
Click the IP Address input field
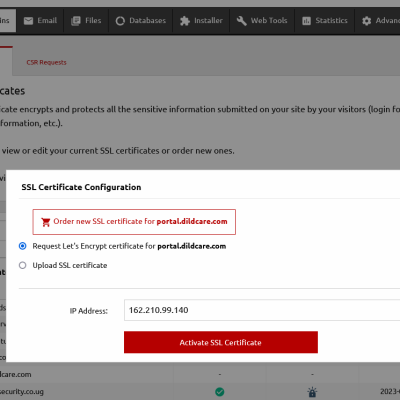click(x=262, y=310)
